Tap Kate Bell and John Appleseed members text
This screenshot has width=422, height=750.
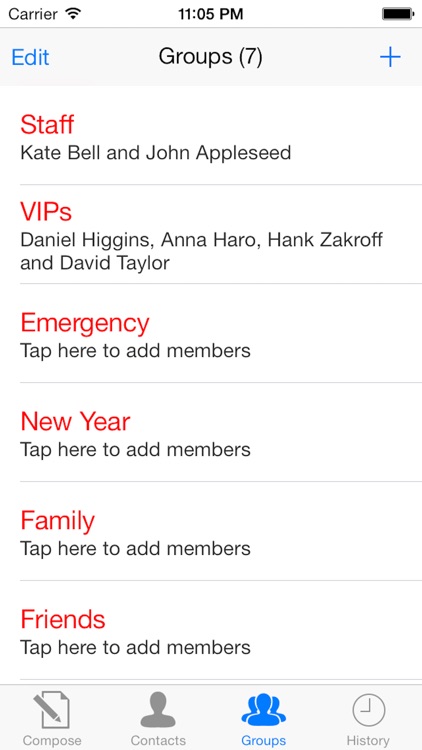pyautogui.click(x=155, y=153)
